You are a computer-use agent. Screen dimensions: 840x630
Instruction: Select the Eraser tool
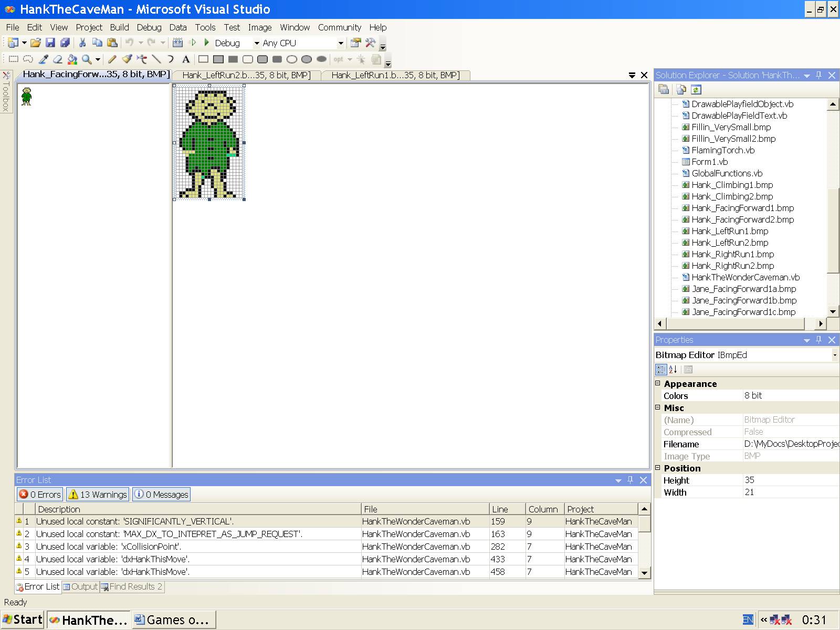pyautogui.click(x=58, y=59)
